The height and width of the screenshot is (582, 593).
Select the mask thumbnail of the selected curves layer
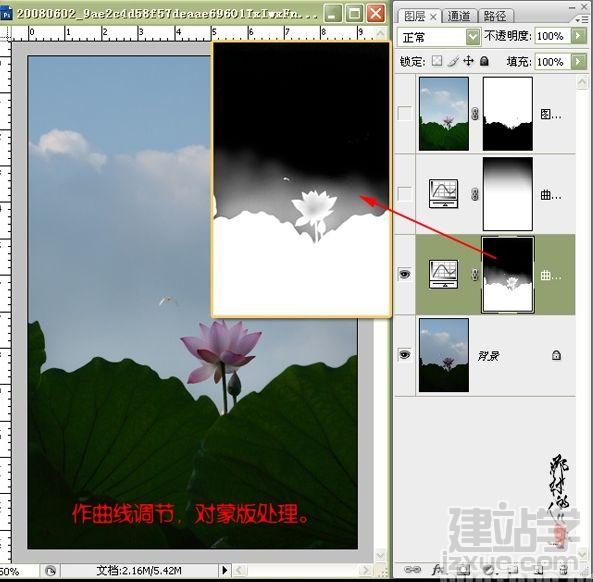[x=508, y=275]
